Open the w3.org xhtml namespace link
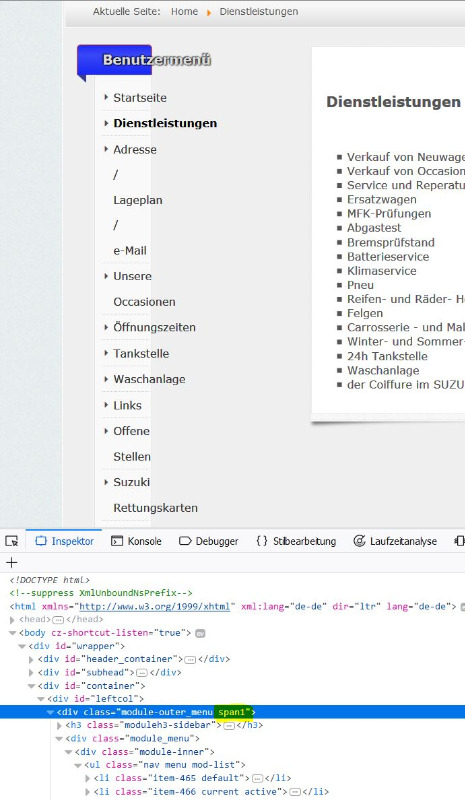Screen dimensions: 465x800 coord(155,607)
